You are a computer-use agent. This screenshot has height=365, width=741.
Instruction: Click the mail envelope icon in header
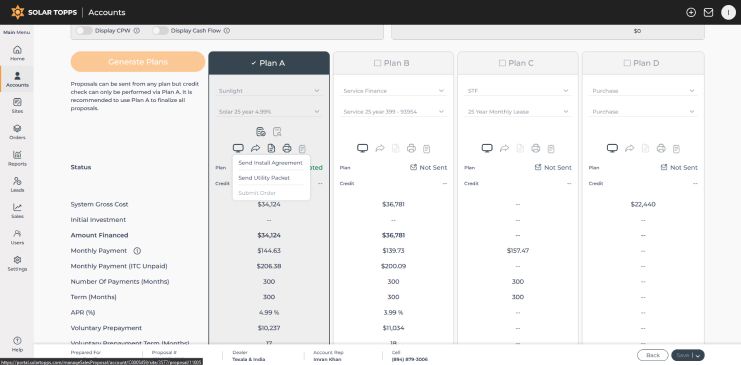click(x=708, y=13)
